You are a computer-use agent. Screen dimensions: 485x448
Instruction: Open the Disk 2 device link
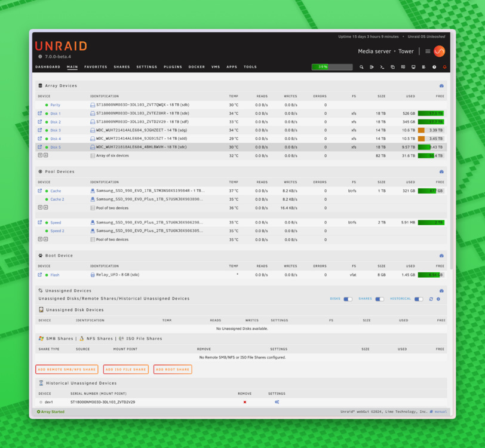pyautogui.click(x=56, y=122)
